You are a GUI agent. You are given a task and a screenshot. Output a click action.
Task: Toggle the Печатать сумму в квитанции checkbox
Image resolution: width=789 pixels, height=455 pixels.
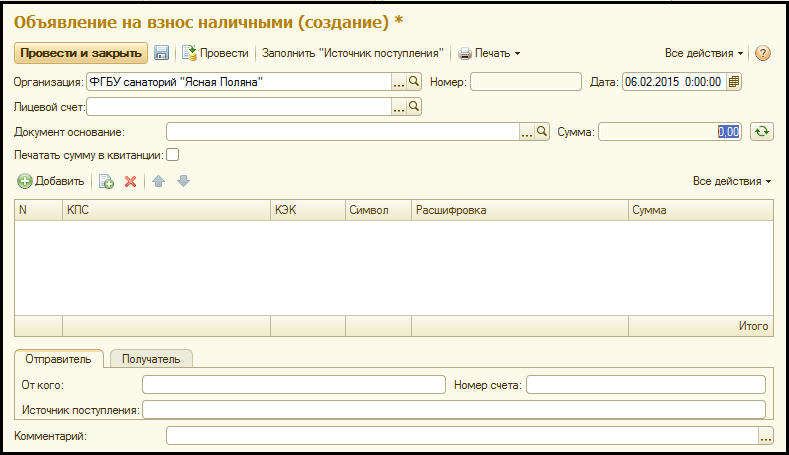click(173, 155)
